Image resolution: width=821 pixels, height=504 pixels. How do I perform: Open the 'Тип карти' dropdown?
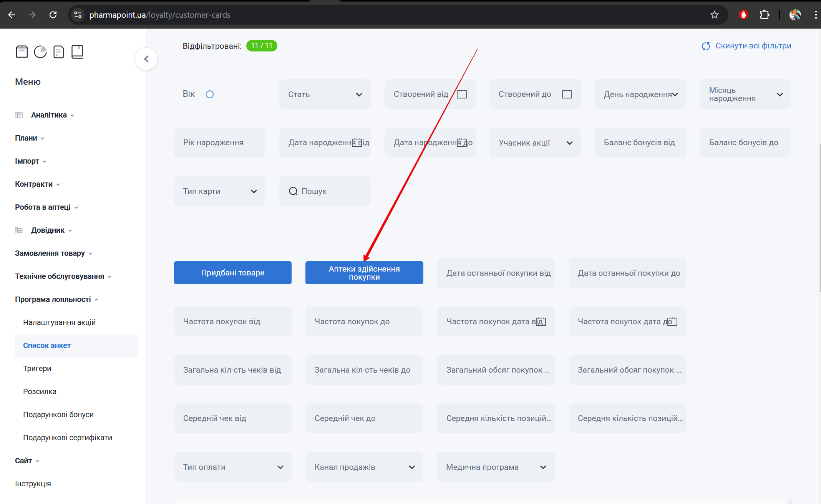click(220, 191)
